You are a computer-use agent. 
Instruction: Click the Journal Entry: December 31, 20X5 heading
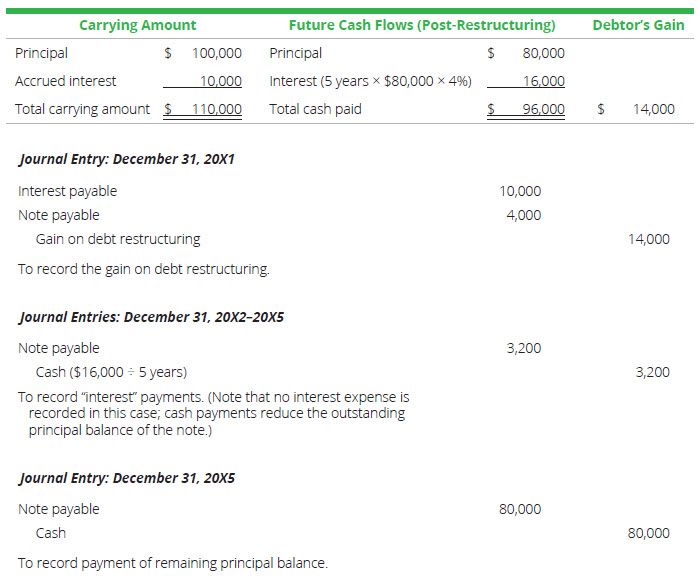tap(127, 478)
